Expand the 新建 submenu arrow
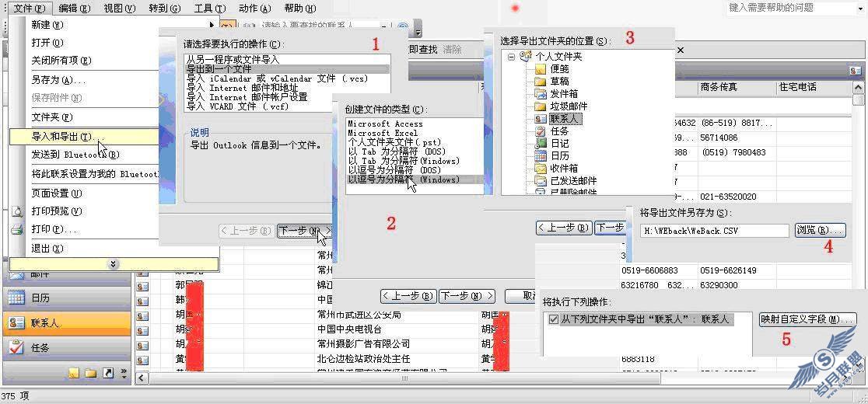 coord(212,24)
